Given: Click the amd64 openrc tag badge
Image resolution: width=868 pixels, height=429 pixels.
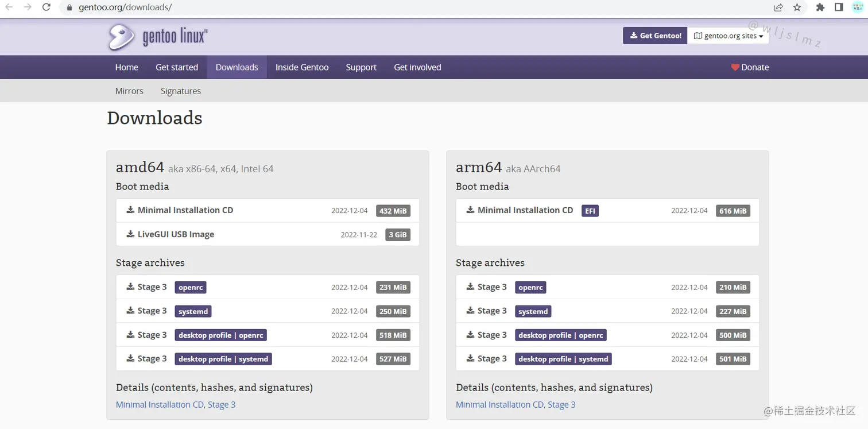Looking at the screenshot, I should (191, 287).
